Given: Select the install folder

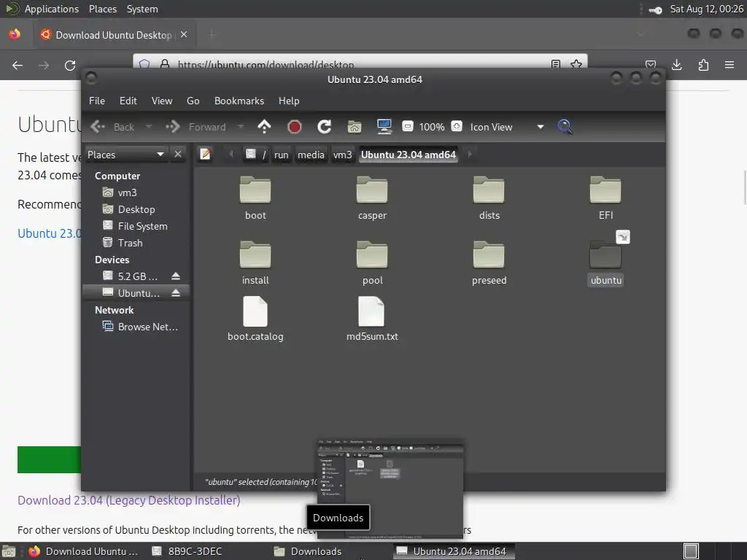Looking at the screenshot, I should click(255, 262).
